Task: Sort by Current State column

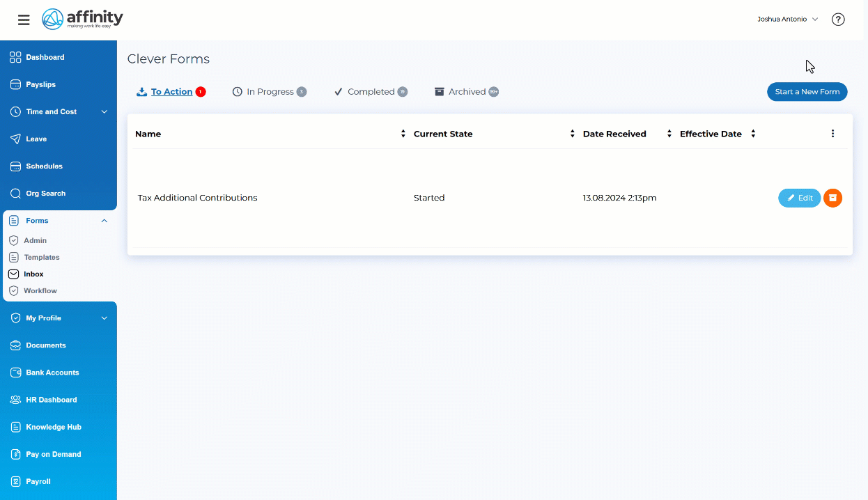Action: pyautogui.click(x=572, y=134)
